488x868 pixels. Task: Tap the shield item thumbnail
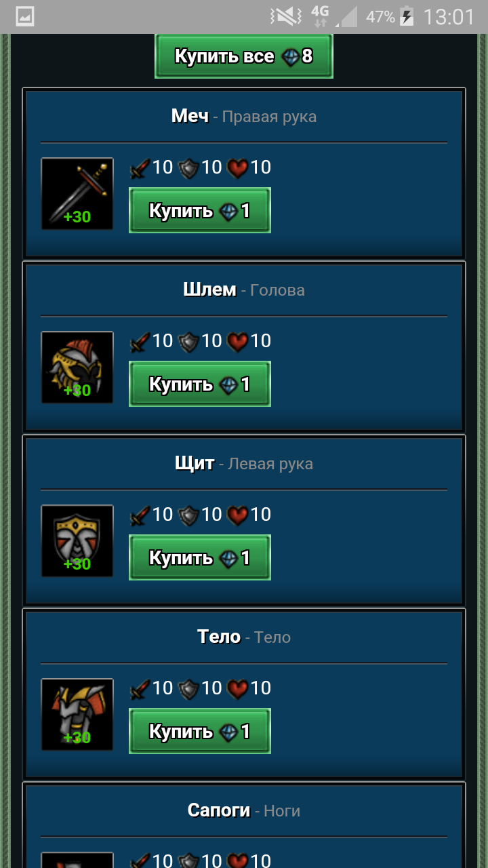tap(77, 541)
